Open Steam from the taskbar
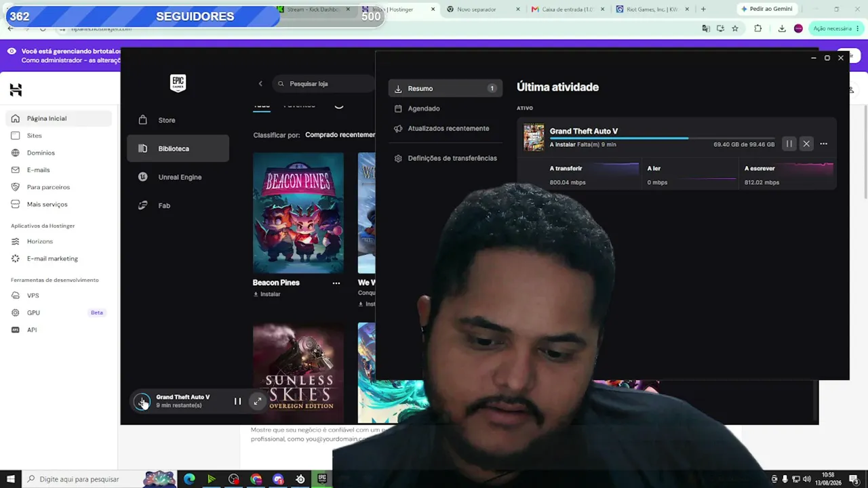The width and height of the screenshot is (868, 488). click(x=300, y=479)
